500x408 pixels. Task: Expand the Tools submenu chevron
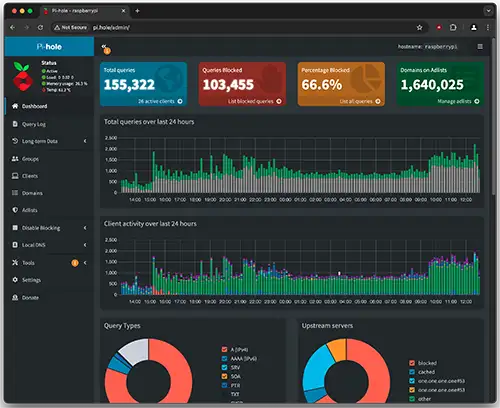(x=85, y=263)
